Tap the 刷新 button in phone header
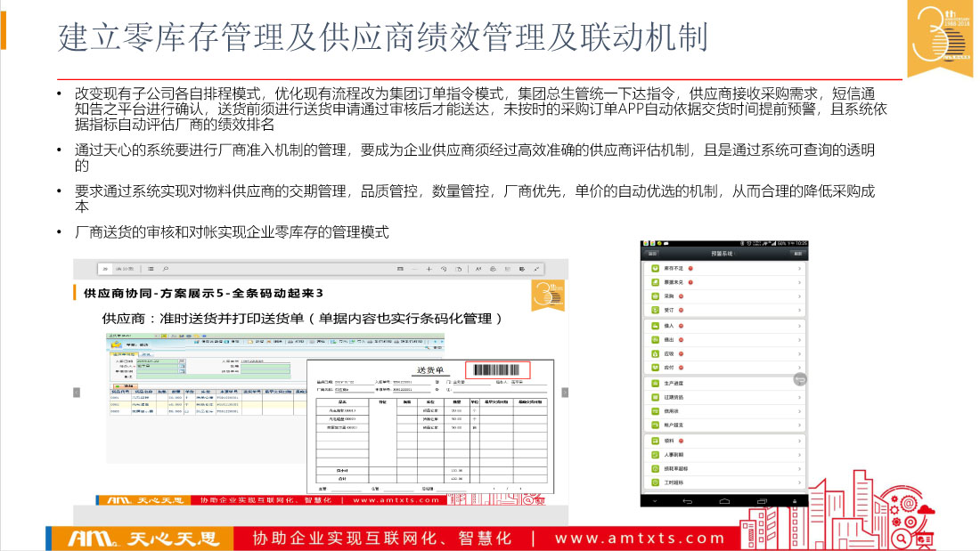The height and width of the screenshot is (551, 980). [796, 253]
